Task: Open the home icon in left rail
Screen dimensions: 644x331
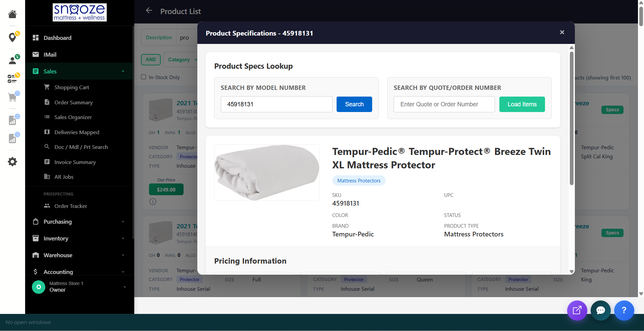Action: (x=12, y=14)
